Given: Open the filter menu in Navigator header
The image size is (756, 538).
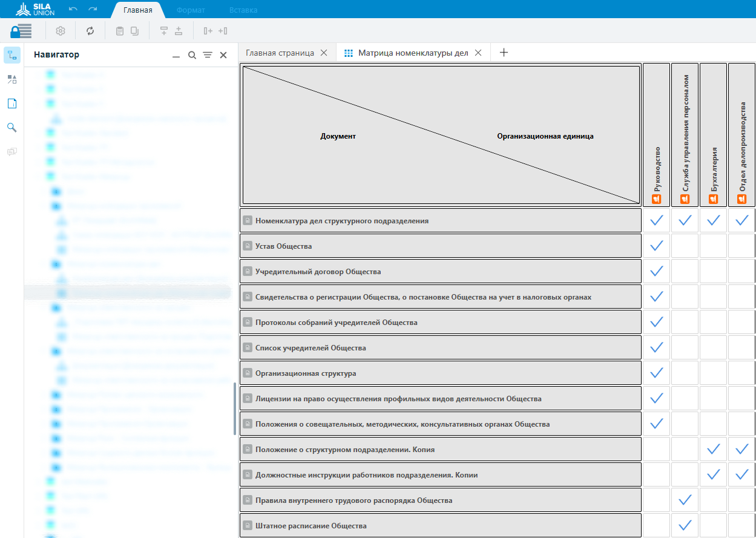Looking at the screenshot, I should point(207,55).
